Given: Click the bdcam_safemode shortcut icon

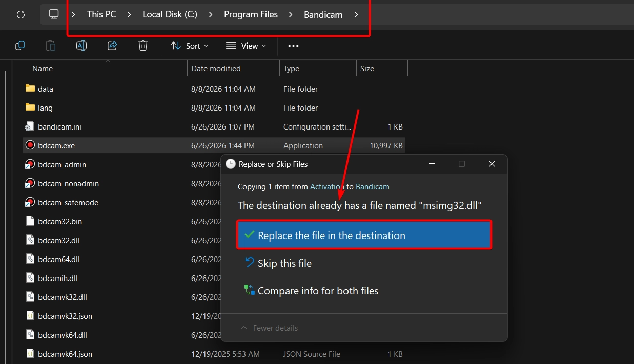Looking at the screenshot, I should pos(30,202).
